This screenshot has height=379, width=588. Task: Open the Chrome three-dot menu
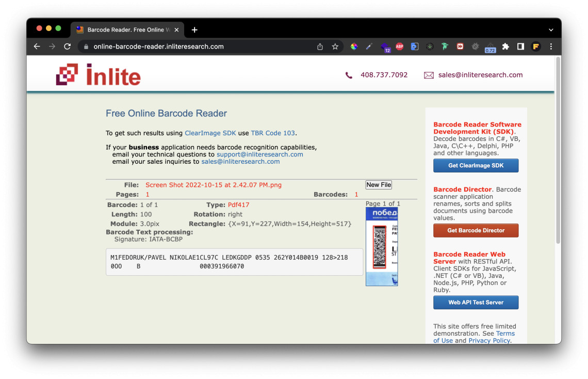click(x=551, y=46)
